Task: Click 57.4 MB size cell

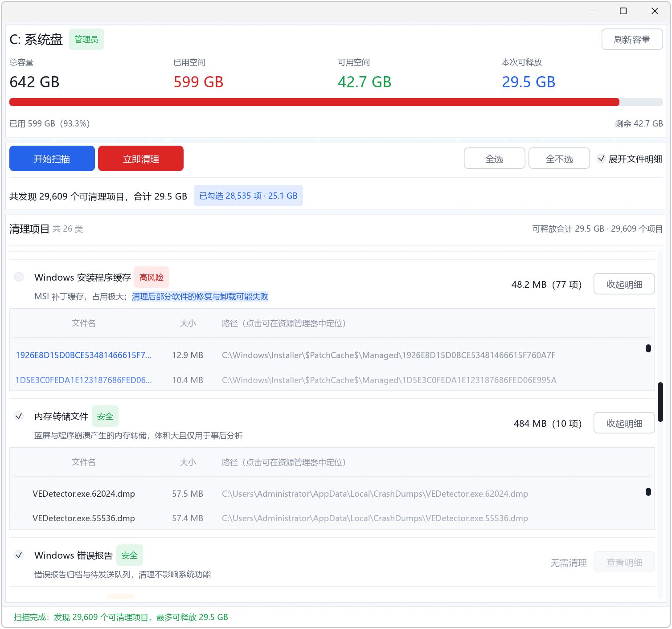Action: pos(188,518)
